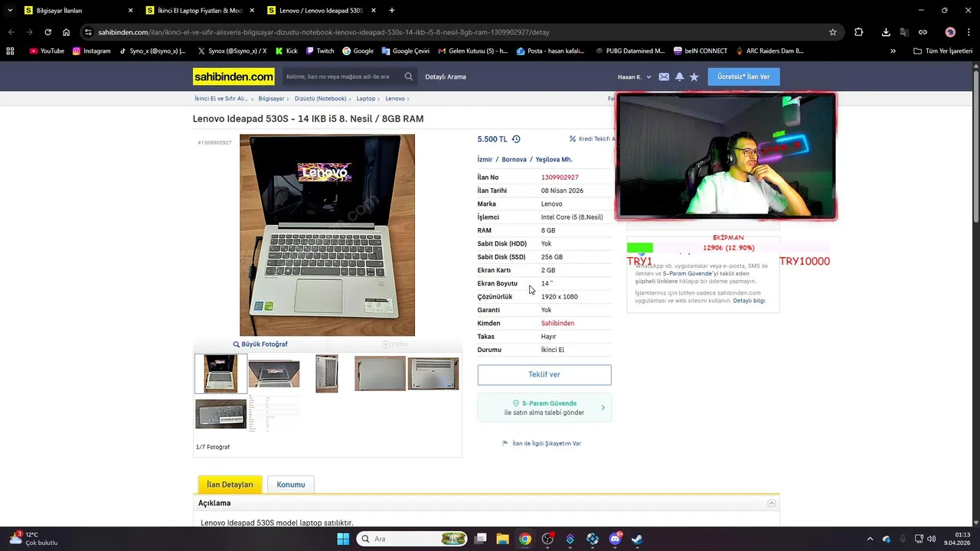This screenshot has height=551, width=980.
Task: Close the Bilgisayar İlanları tab
Action: pyautogui.click(x=130, y=11)
